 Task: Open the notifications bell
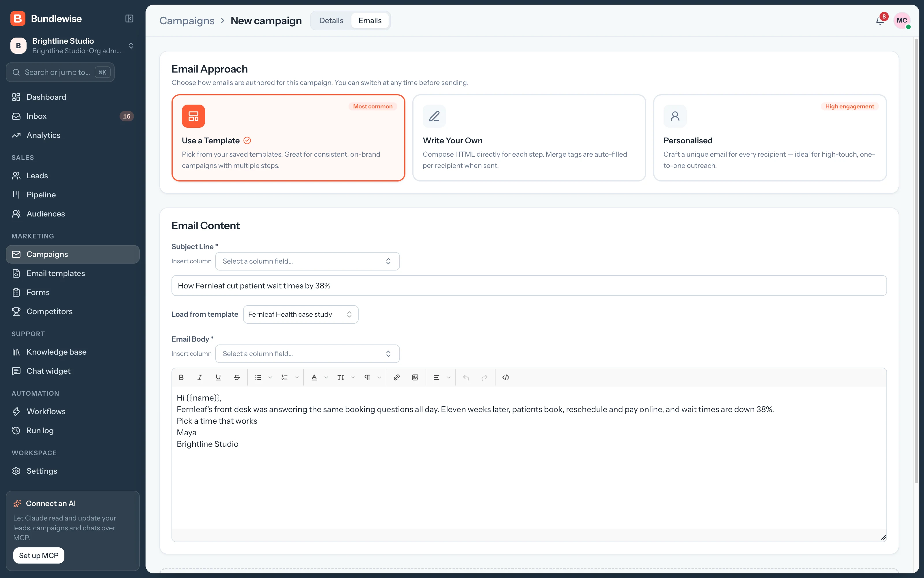(880, 21)
